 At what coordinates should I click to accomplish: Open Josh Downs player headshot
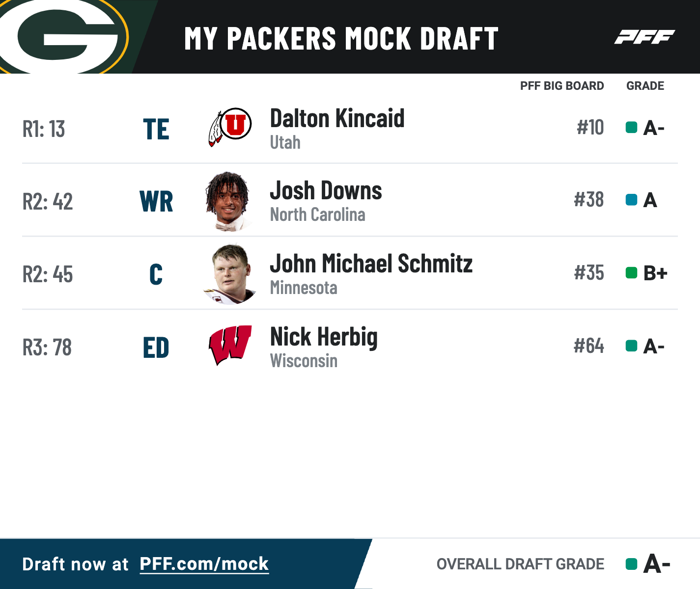click(x=229, y=201)
